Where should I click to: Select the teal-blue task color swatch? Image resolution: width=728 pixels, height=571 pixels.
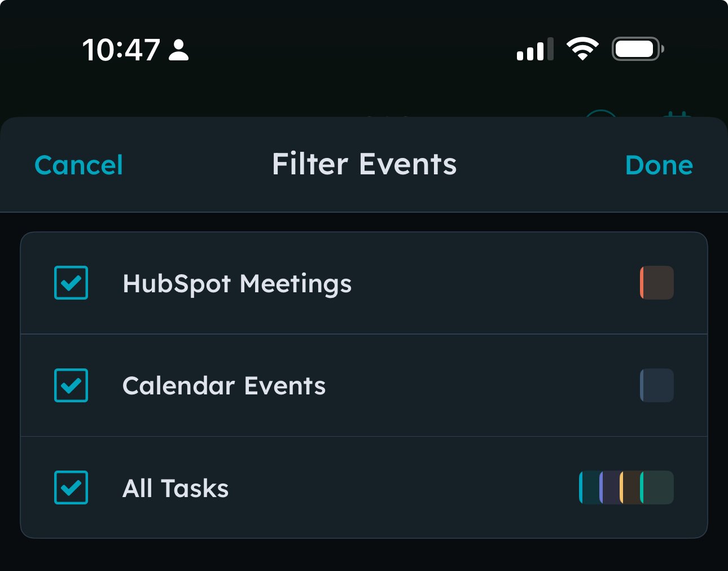click(588, 487)
